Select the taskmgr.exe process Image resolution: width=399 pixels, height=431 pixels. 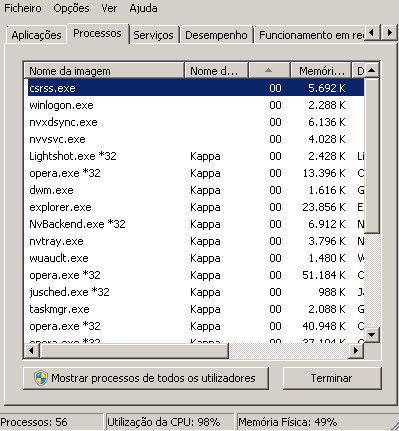coord(195,309)
